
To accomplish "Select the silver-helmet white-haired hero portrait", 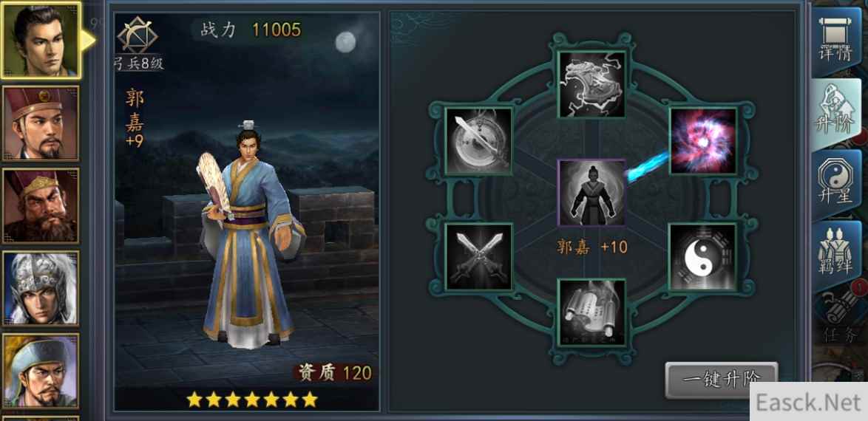I will click(41, 288).
